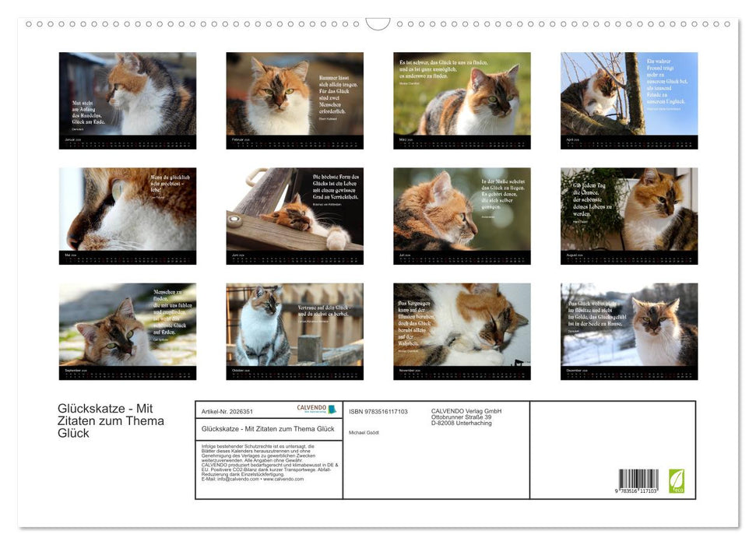
Task: Select the April thumbnail with cat in tree
Action: coord(629,100)
